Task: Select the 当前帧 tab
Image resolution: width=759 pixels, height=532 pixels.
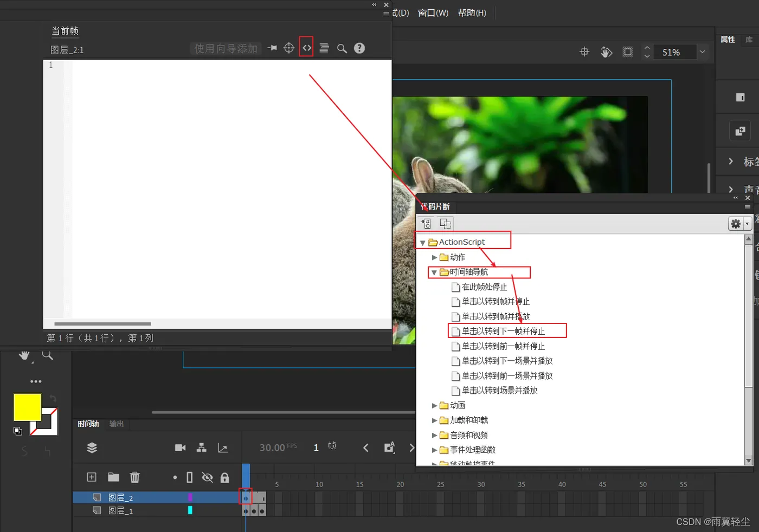Action: click(x=65, y=31)
